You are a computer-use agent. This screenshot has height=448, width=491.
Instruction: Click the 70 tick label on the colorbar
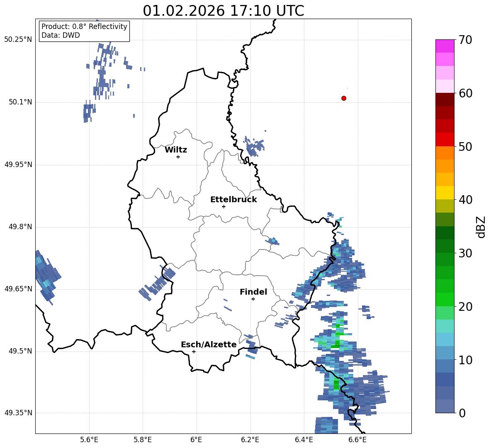[465, 40]
